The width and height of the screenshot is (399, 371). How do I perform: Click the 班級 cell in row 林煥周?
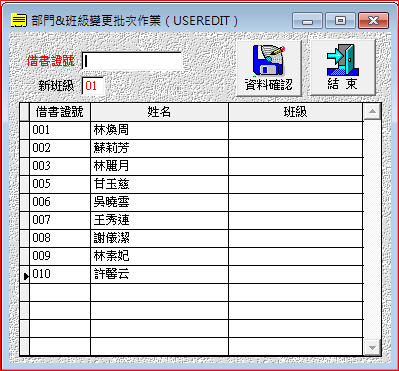[x=295, y=130]
